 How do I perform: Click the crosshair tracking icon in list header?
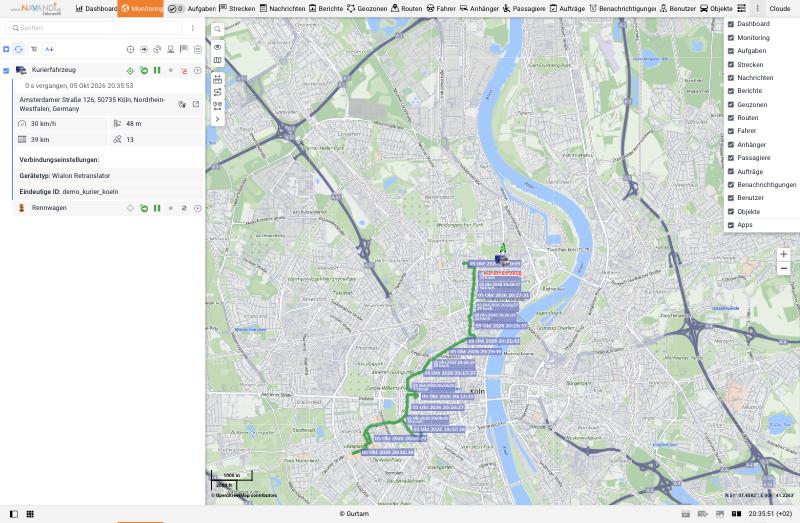(x=130, y=49)
